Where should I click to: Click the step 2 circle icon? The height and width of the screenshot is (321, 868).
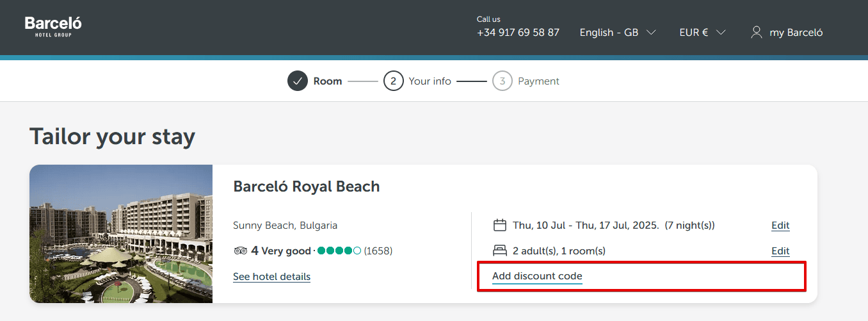pos(394,81)
